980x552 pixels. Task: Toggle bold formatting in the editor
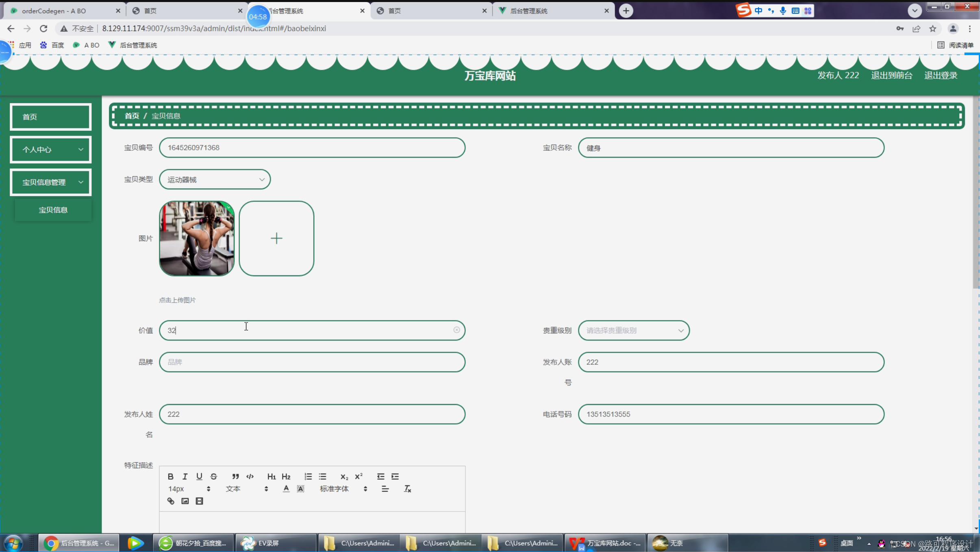[x=170, y=476]
